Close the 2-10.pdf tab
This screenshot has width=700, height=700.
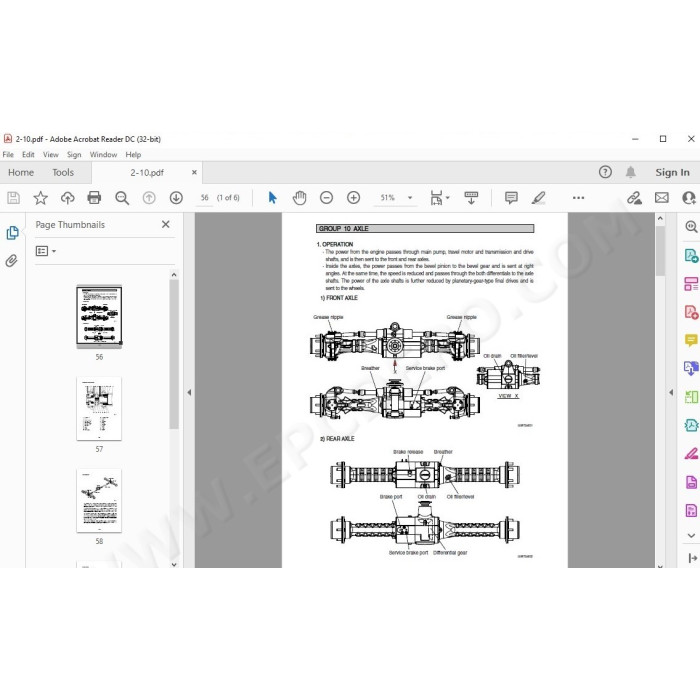click(194, 172)
